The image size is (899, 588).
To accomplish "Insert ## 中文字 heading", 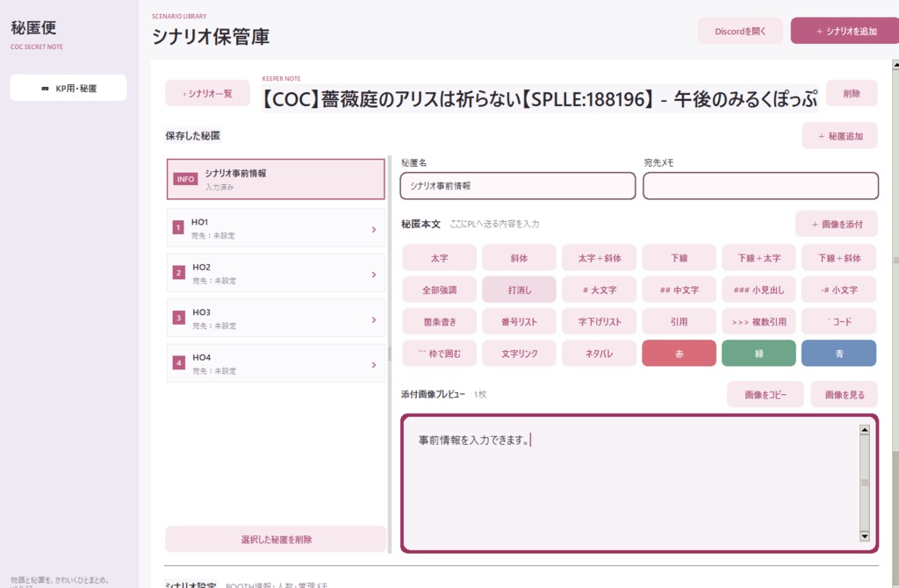I will (679, 290).
